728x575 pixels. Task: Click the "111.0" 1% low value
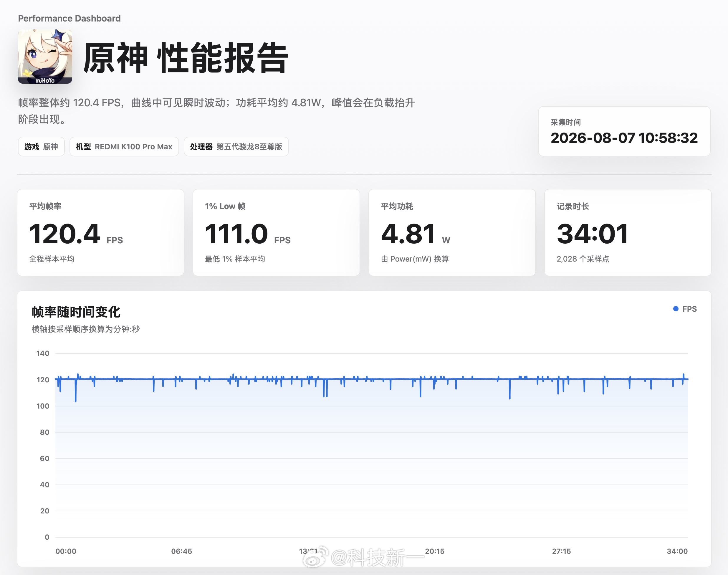pos(236,234)
